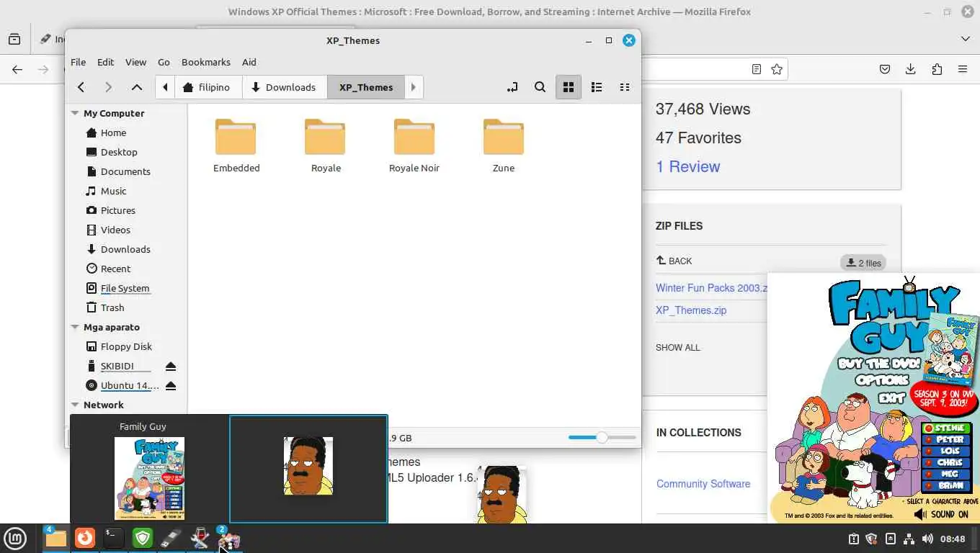Open volume control in system tray
980x553 pixels.
pos(927,539)
